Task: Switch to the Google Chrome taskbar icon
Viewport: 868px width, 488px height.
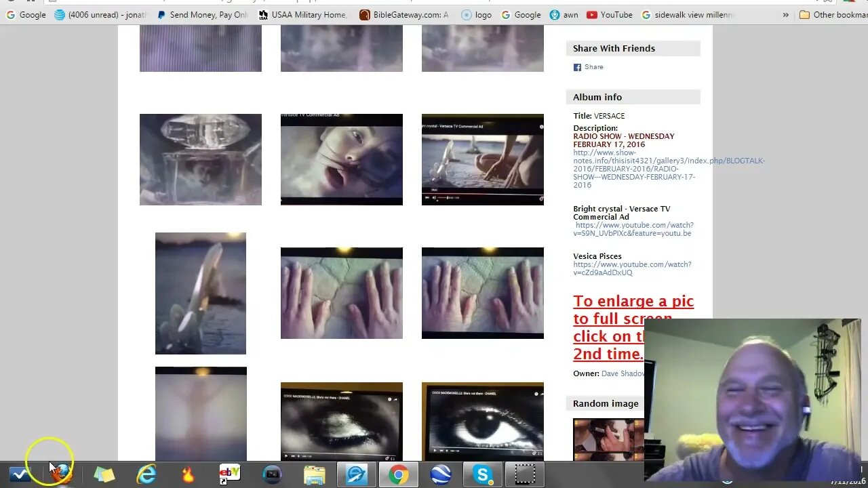Action: pos(398,474)
